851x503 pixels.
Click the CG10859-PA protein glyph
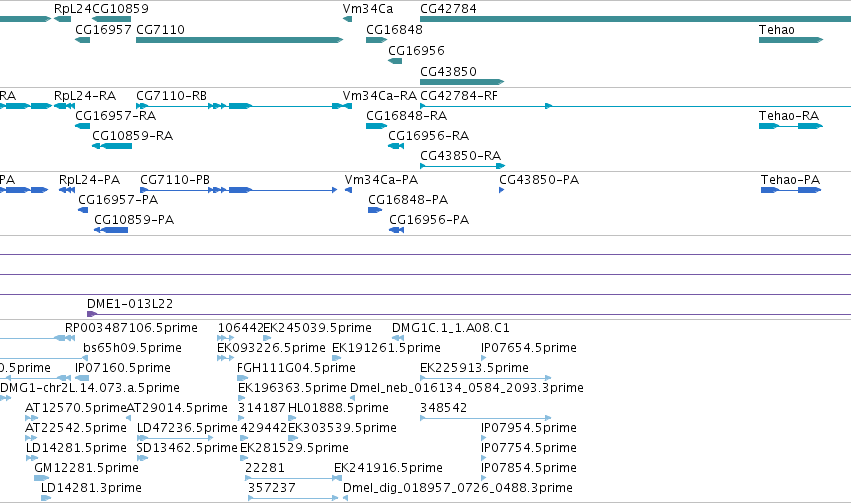[x=111, y=230]
